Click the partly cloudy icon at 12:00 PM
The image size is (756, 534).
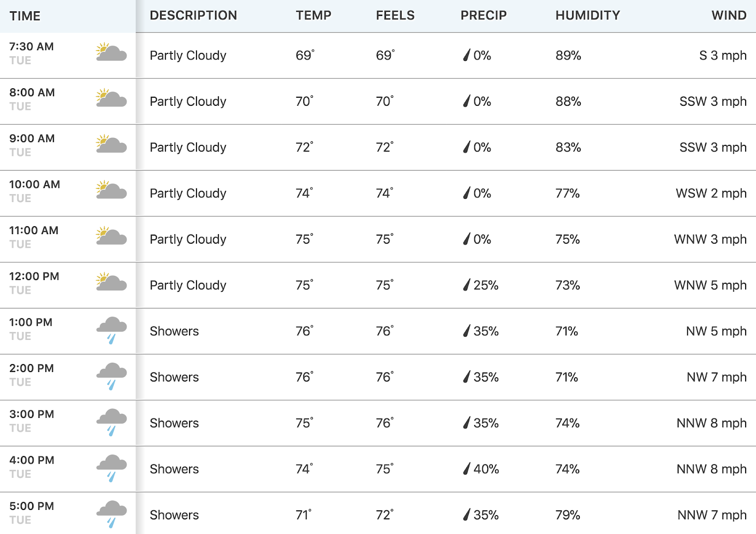coord(111,282)
